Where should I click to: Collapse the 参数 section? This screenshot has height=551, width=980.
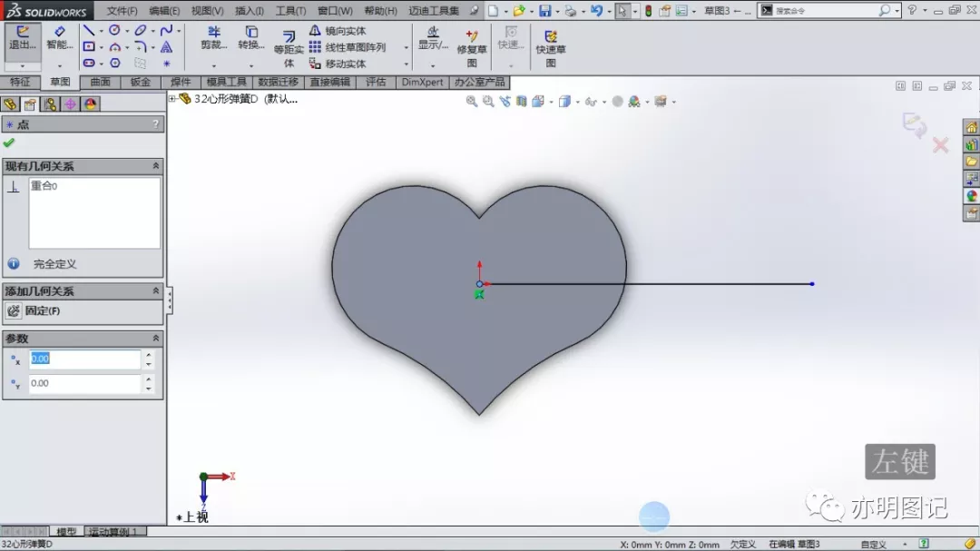(x=156, y=338)
